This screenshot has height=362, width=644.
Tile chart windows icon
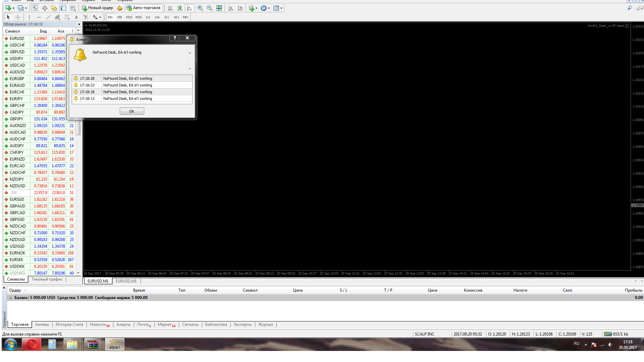[x=219, y=8]
